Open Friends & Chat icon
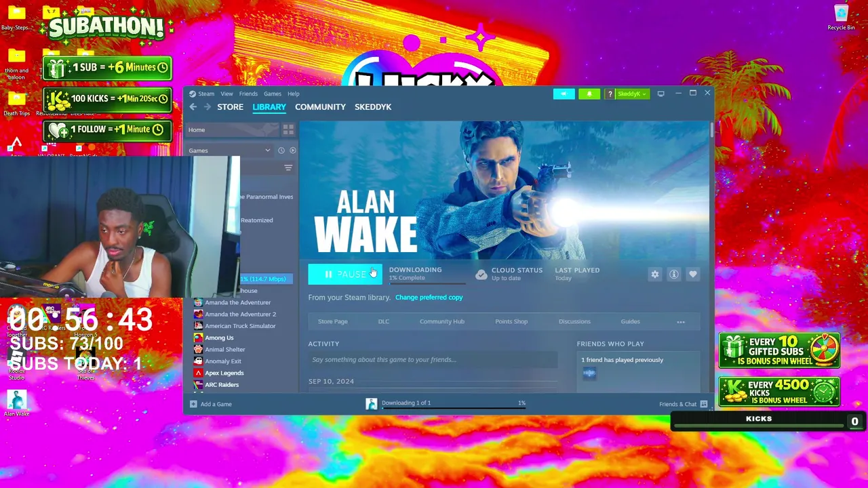 (704, 405)
